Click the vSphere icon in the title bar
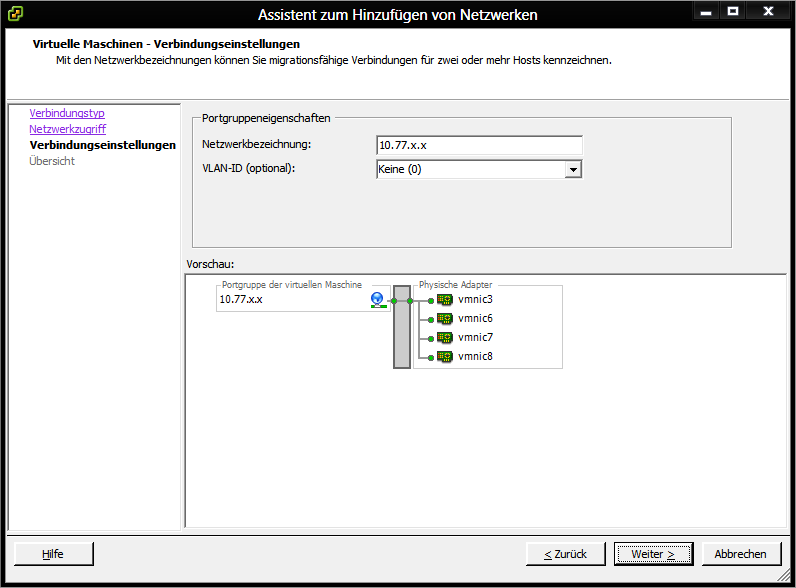The image size is (796, 588). 16,14
